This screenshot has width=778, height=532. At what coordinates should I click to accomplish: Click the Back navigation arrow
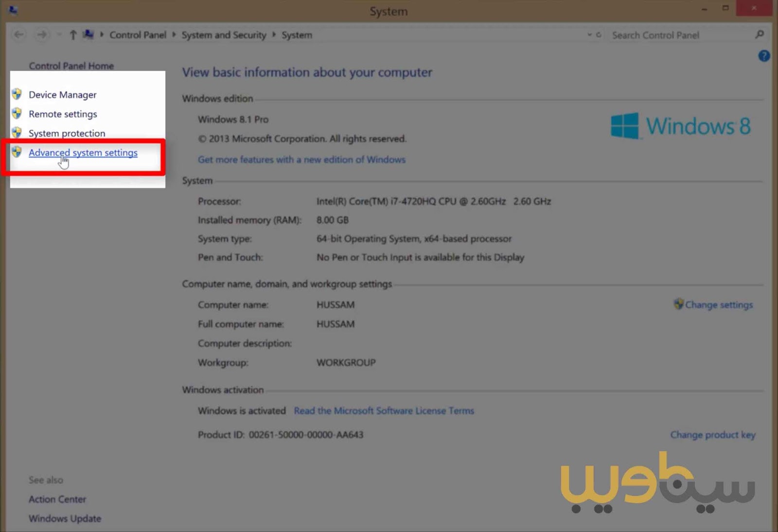(19, 34)
